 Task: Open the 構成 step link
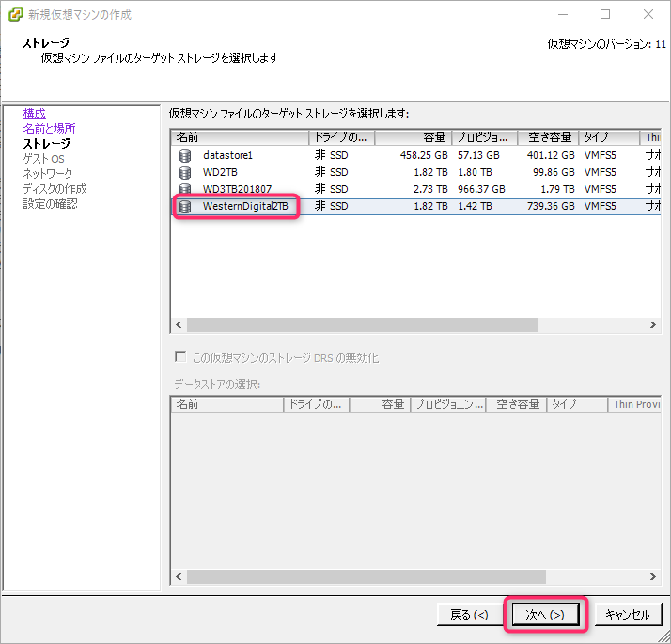[x=34, y=114]
